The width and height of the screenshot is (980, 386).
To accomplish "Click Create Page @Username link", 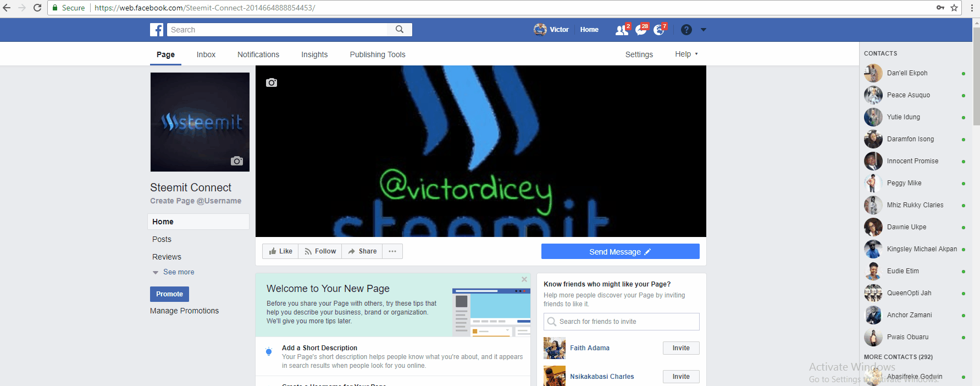I will [x=196, y=201].
